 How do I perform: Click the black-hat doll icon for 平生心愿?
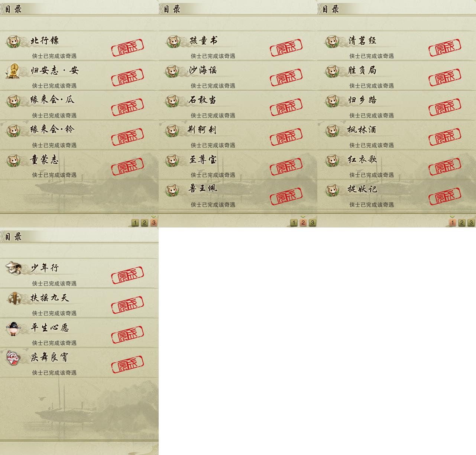(x=13, y=328)
